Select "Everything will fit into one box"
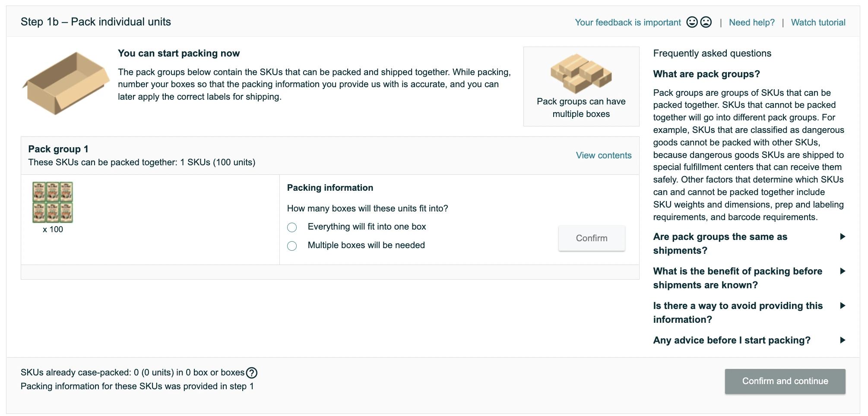Viewport: 868px width, 416px height. [x=292, y=227]
